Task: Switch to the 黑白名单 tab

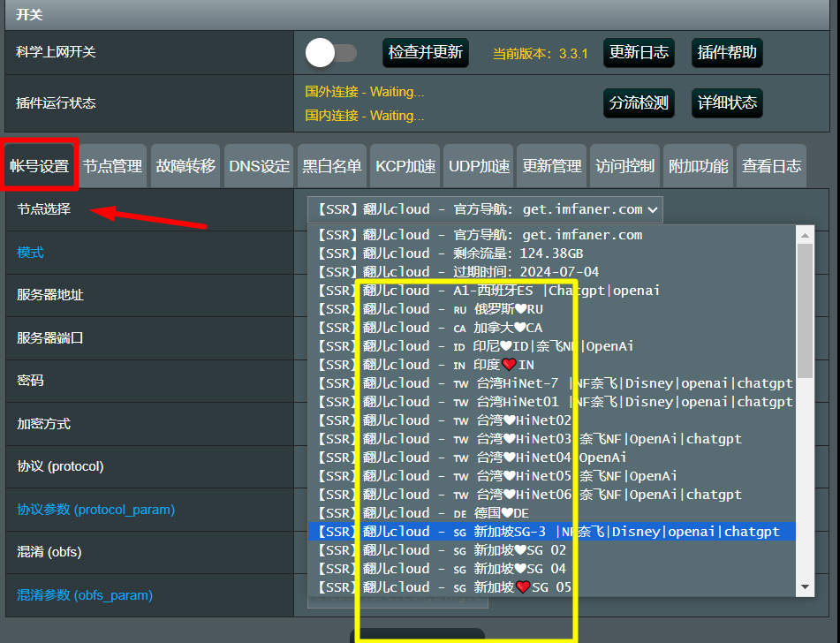Action: tap(331, 165)
